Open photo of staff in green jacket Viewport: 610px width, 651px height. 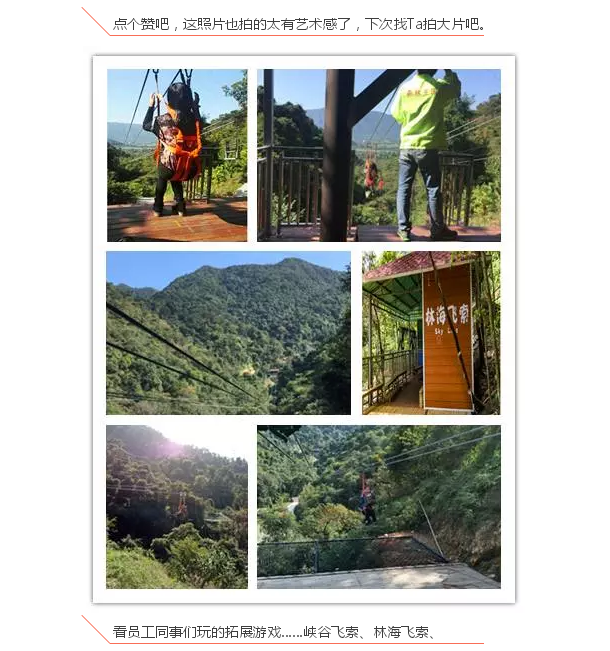pos(379,155)
